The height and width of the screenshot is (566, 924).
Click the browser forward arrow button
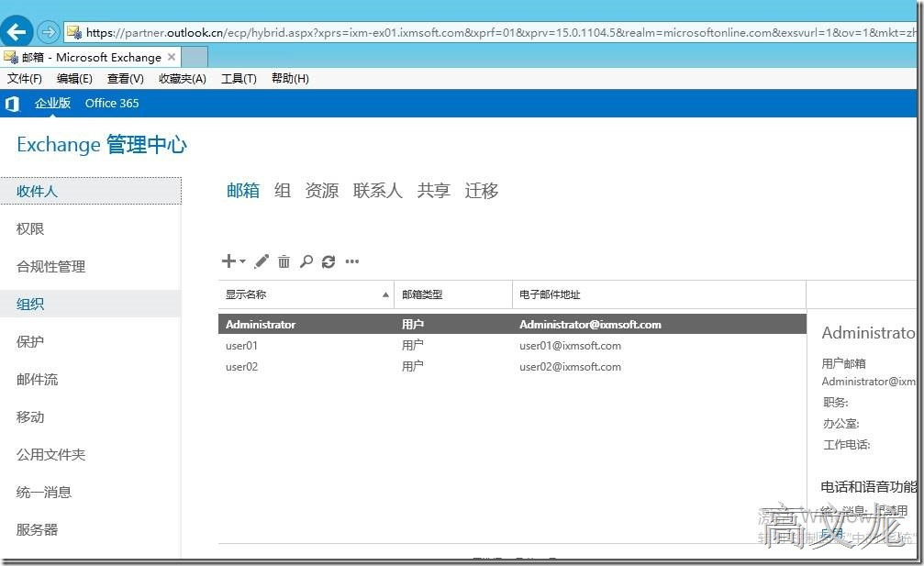pos(49,32)
